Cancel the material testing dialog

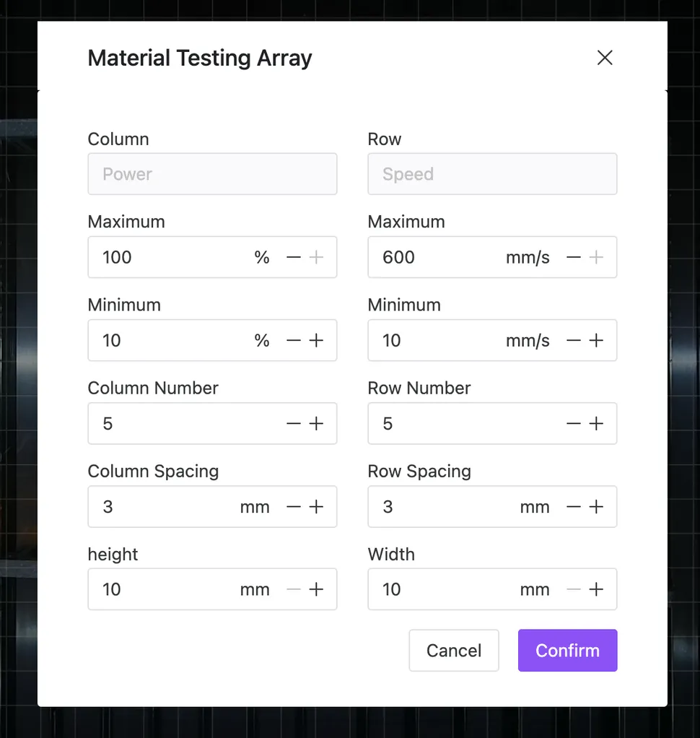[x=454, y=651]
